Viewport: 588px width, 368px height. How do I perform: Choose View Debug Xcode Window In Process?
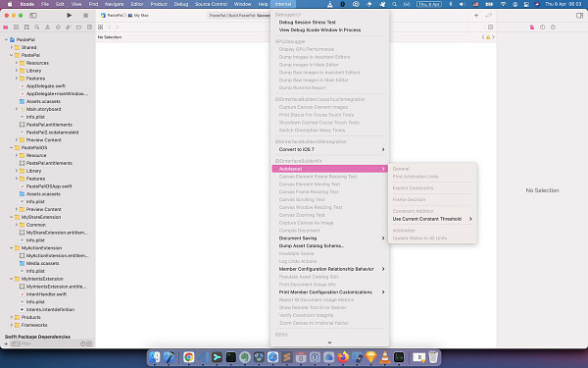coord(329,29)
